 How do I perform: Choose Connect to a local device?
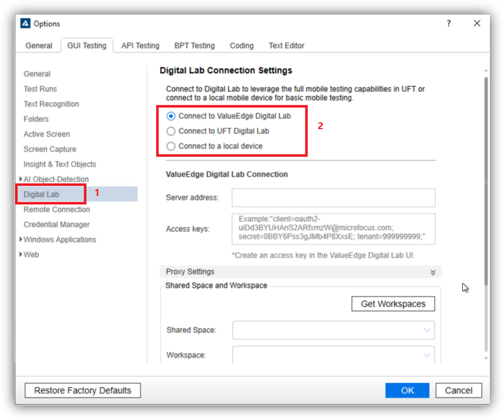(171, 146)
